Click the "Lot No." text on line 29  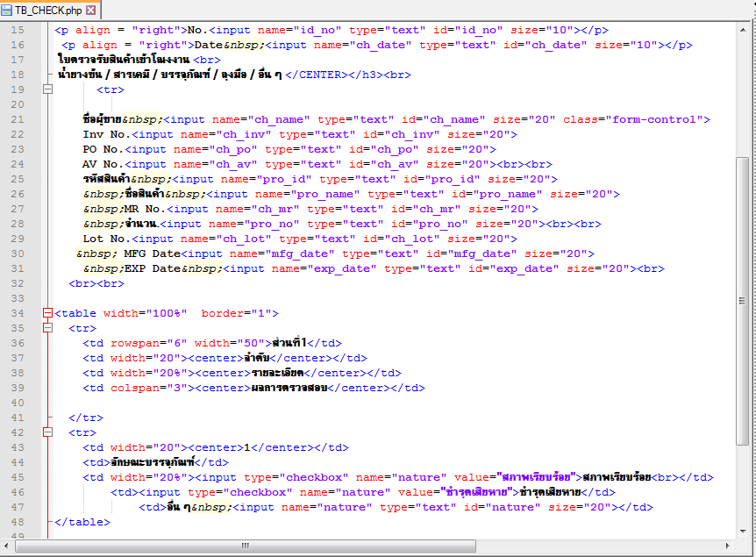pos(107,239)
